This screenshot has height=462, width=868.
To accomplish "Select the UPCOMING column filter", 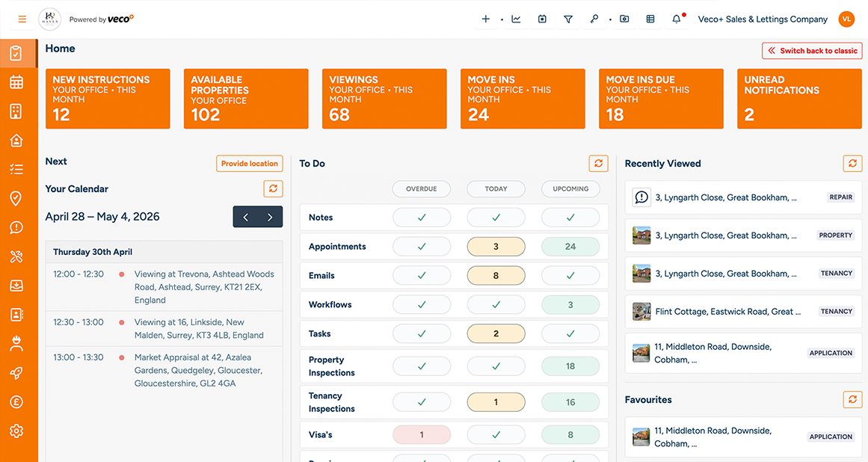I will click(570, 188).
